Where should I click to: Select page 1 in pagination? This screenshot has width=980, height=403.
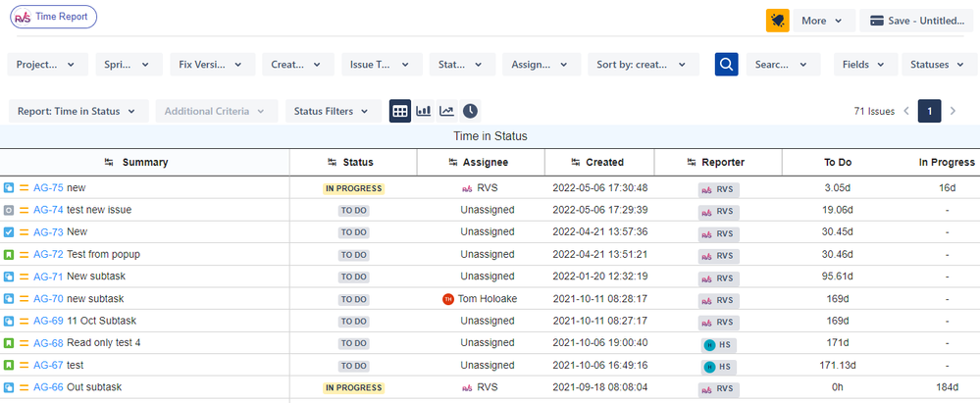pos(929,111)
